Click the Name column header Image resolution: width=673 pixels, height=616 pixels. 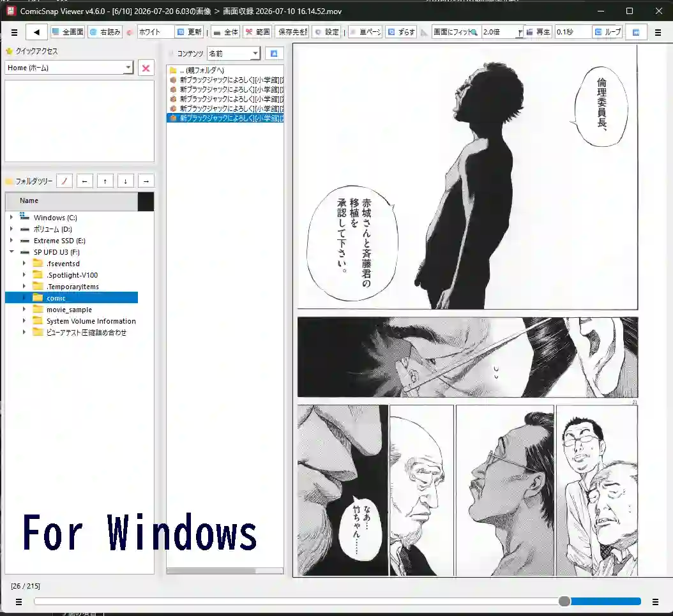pos(72,200)
